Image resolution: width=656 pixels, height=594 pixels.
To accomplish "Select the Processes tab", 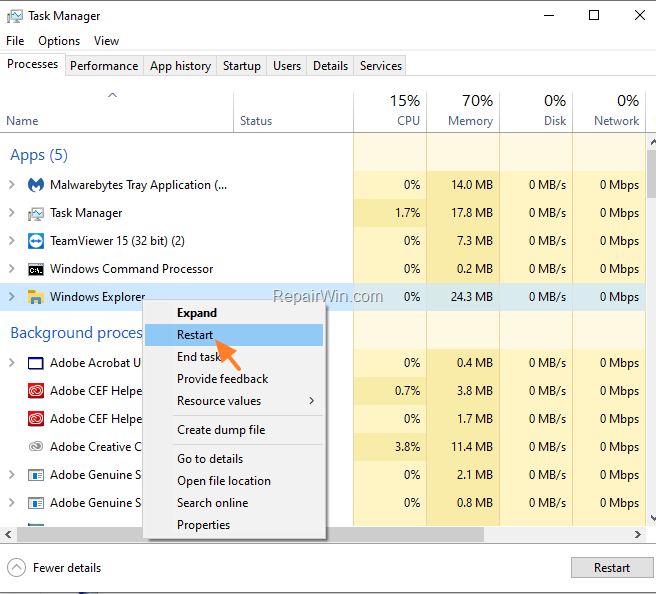I will click(x=33, y=64).
